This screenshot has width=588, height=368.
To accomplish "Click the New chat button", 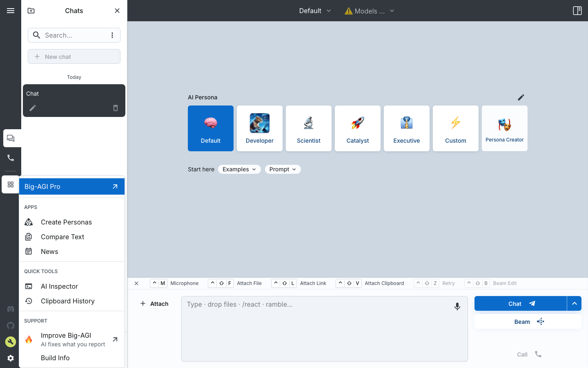I will (74, 56).
